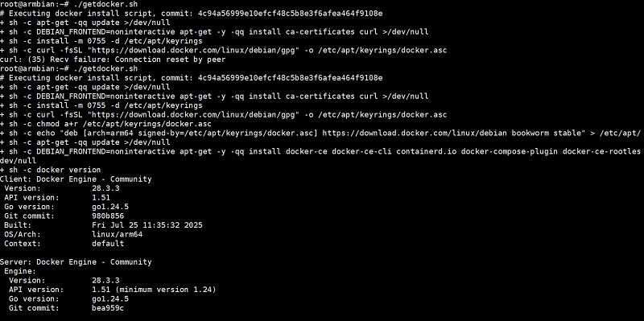Select server Git commit bea959c
644x321 pixels.
point(108,308)
